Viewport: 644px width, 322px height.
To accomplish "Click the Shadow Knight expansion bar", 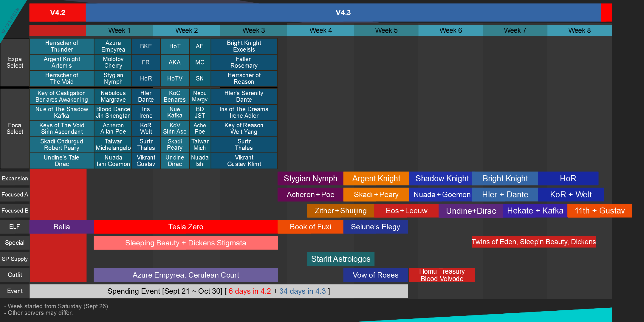I will (x=441, y=178).
